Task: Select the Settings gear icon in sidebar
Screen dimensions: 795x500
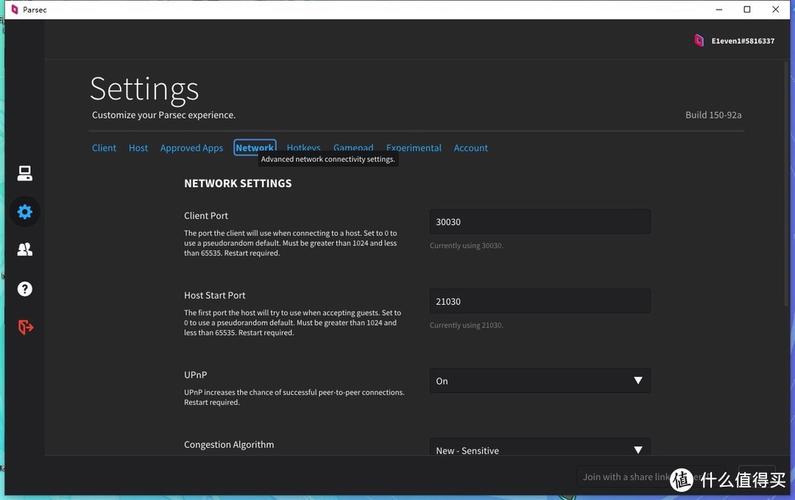Action: point(24,211)
